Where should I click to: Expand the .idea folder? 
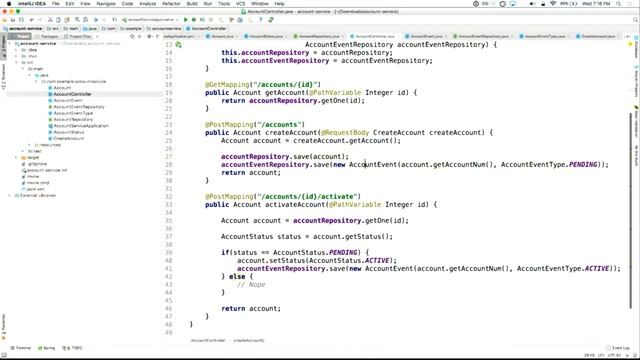(16, 50)
